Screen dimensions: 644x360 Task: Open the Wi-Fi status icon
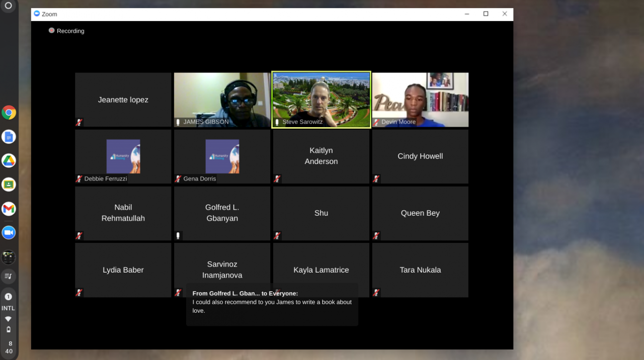point(8,319)
